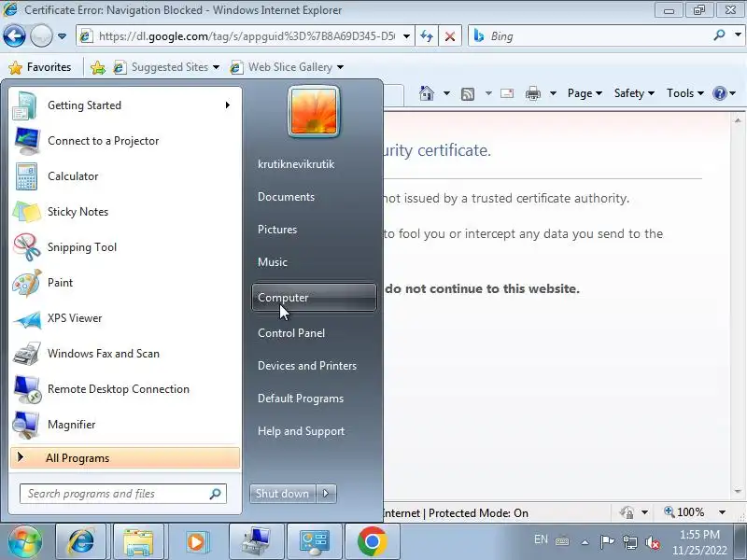Open the Print dropdown arrow
747x560 pixels.
[x=553, y=93]
